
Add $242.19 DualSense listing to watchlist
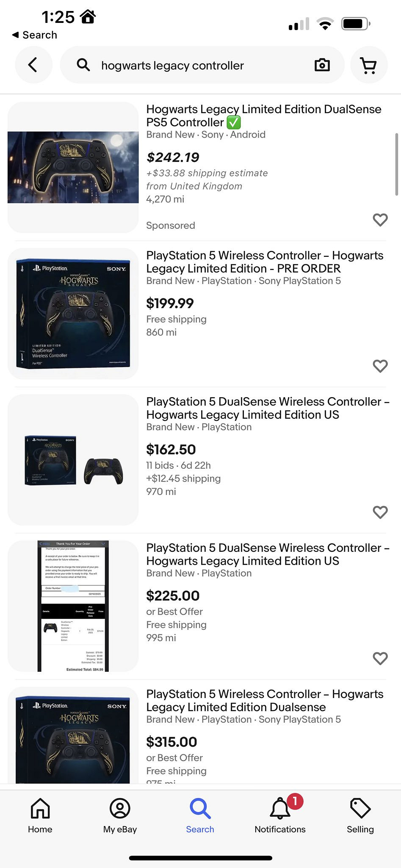[380, 220]
